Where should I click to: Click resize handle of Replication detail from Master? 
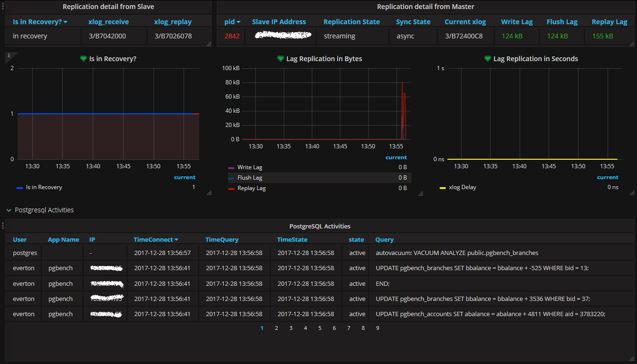click(x=631, y=44)
